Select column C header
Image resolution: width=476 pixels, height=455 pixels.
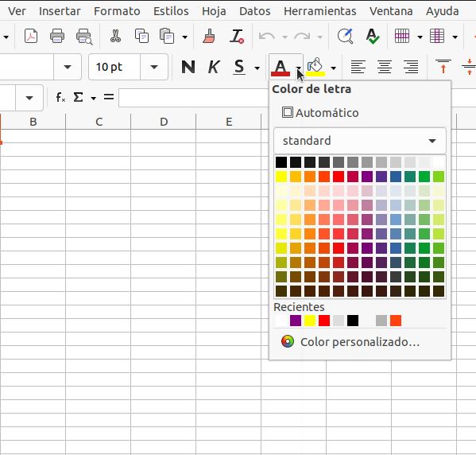point(99,122)
